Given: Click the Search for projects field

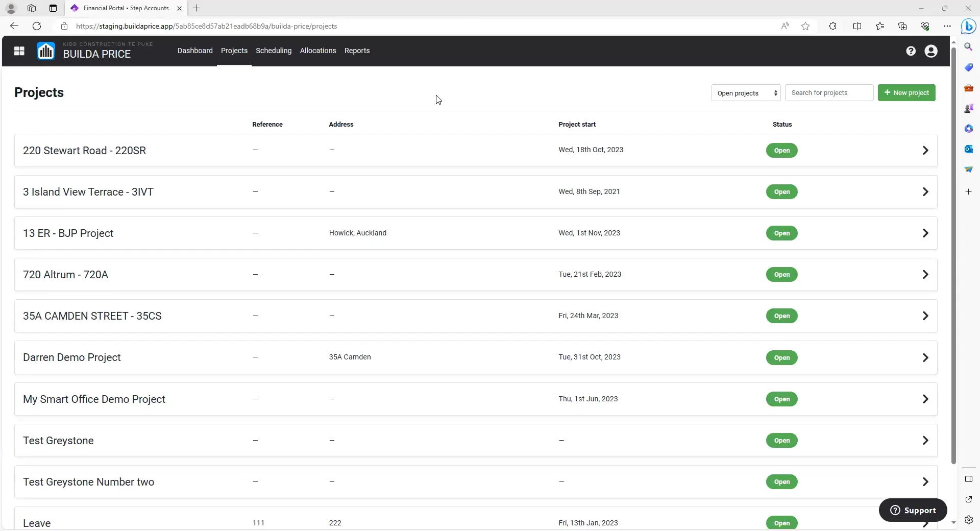Looking at the screenshot, I should (829, 92).
